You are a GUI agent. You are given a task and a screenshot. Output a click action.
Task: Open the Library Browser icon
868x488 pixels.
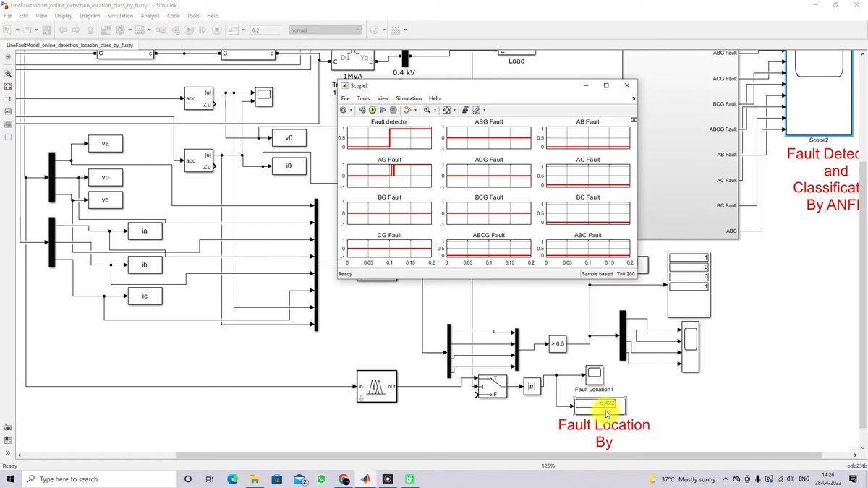click(x=106, y=30)
